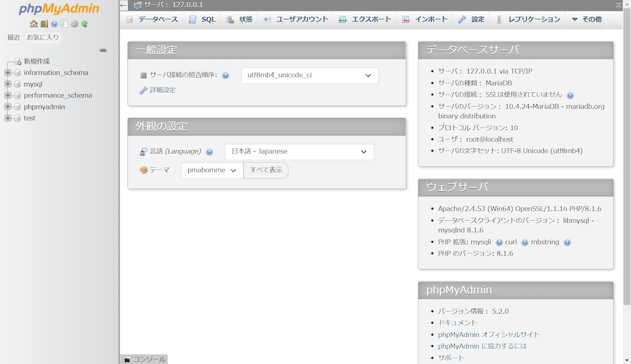Image resolution: width=631 pixels, height=364 pixels.
Task: Collapse the navigation panel with left arrow
Action: tap(124, 5)
